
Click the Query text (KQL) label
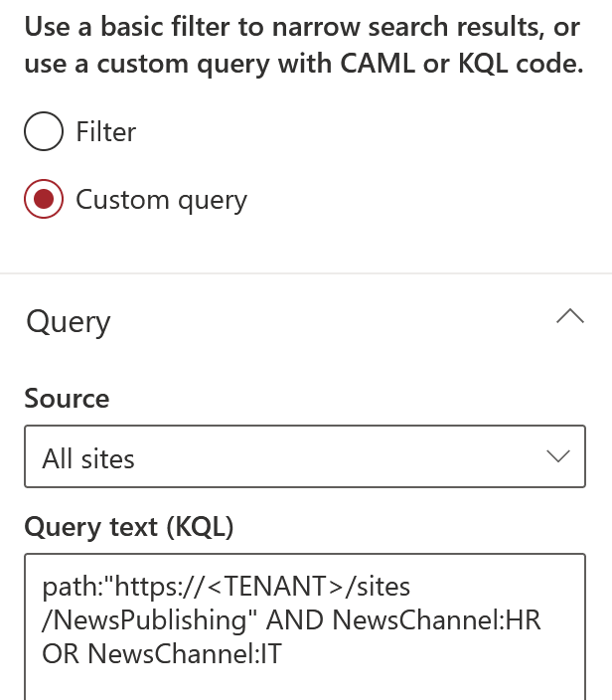click(129, 527)
